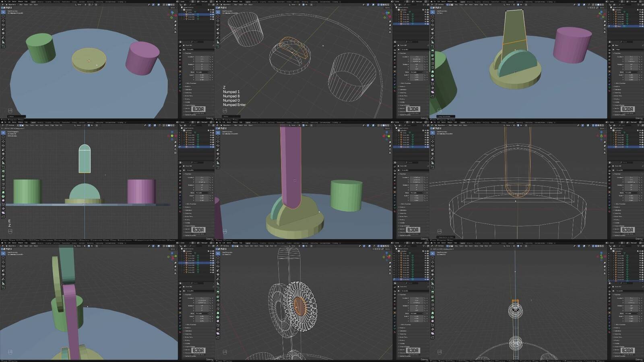Image resolution: width=644 pixels, height=362 pixels.
Task: Choose Add Cube tool in Numpad-overlay wireframe view
Action: point(218,47)
